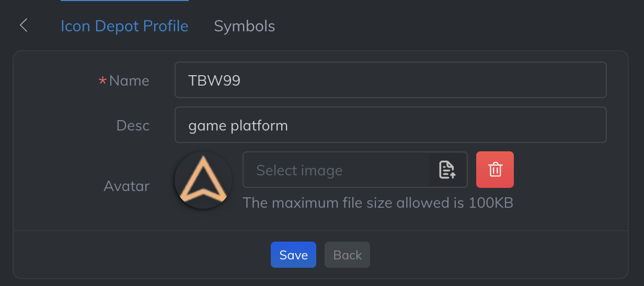644x286 pixels.
Task: Click the orange arrow avatar image
Action: (x=203, y=180)
